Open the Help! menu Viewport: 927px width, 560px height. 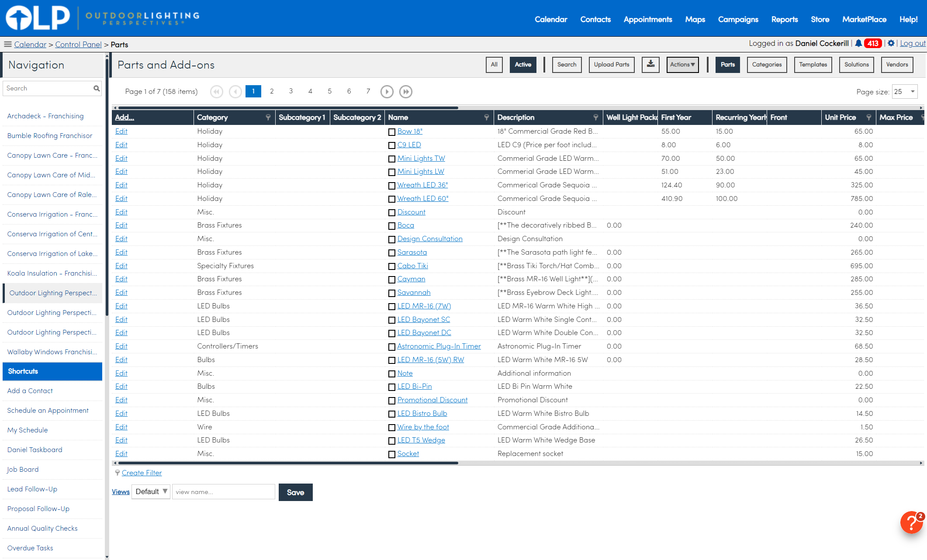[909, 19]
